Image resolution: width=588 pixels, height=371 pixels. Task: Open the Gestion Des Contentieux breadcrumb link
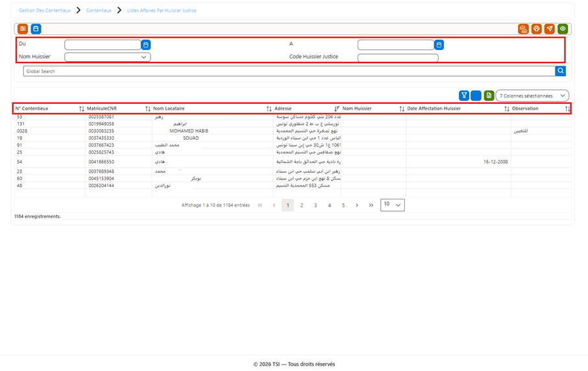[45, 10]
